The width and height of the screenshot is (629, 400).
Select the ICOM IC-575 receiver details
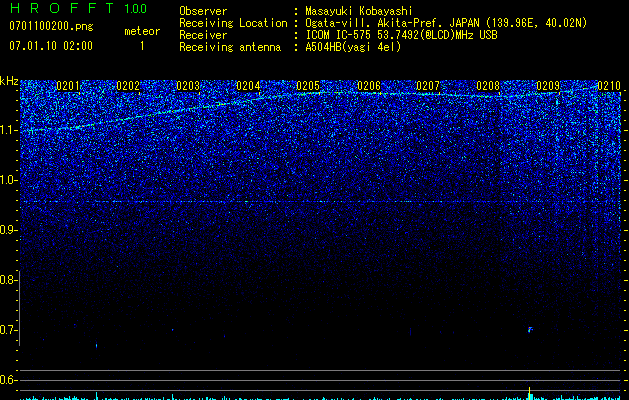401,35
